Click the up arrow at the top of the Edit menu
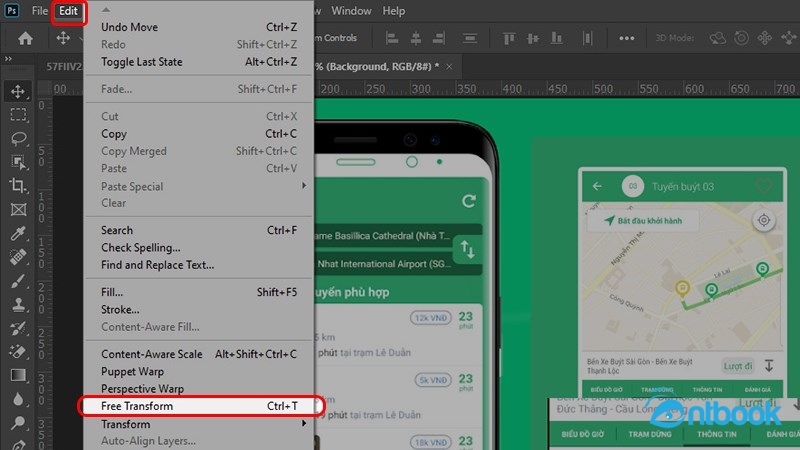 tap(106, 10)
